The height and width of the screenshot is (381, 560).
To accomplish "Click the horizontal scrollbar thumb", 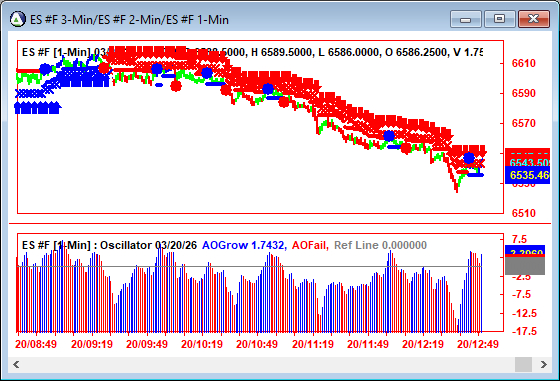I will 523,365.
